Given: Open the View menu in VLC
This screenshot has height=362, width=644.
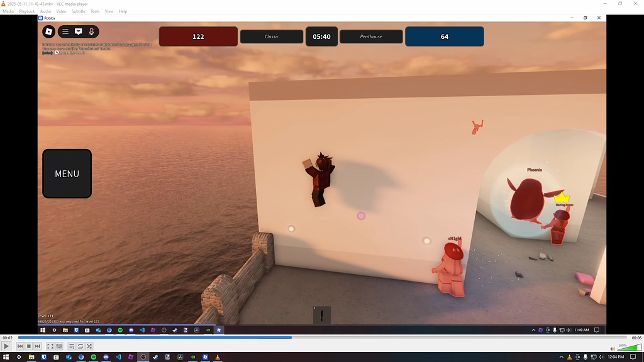Looking at the screenshot, I should (109, 11).
